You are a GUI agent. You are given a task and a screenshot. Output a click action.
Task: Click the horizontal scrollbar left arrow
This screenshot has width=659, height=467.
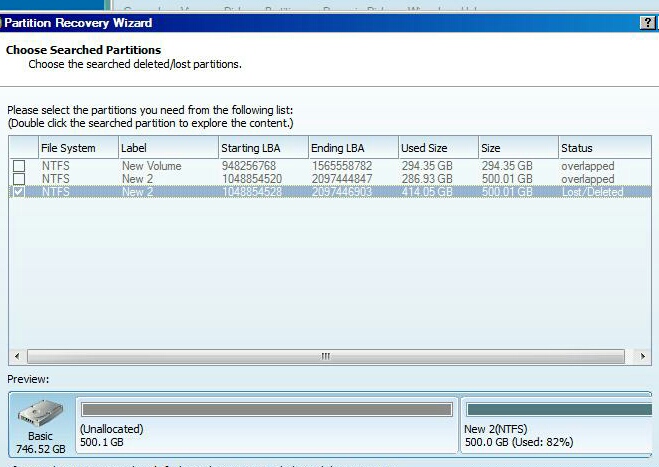tap(17, 356)
